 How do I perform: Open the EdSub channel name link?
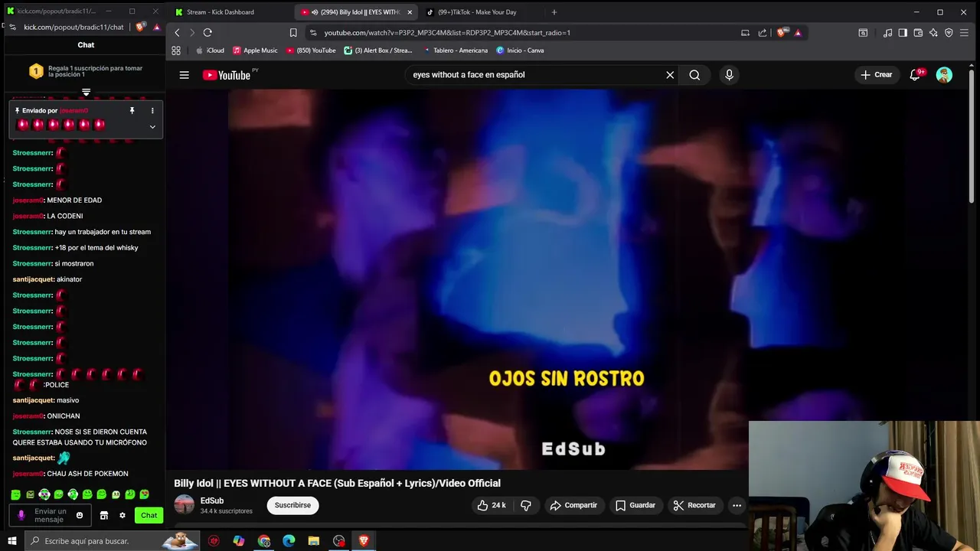coord(212,500)
